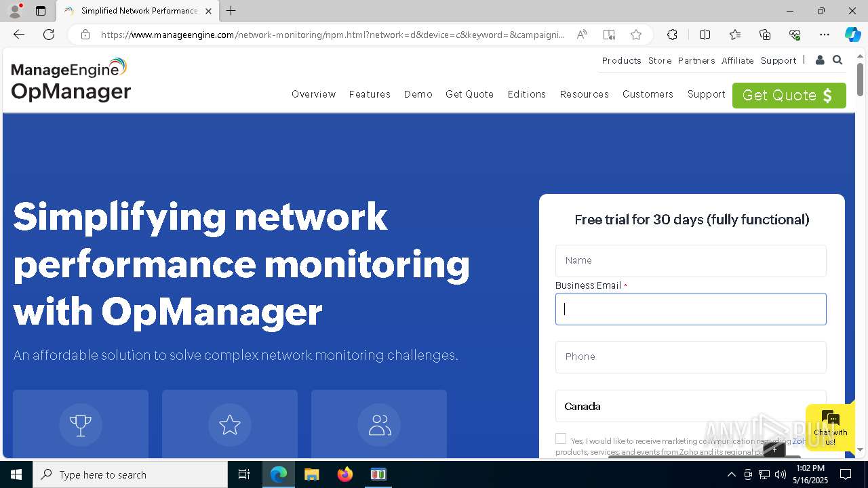Open the Favorites list
868x488 pixels.
tap(735, 35)
